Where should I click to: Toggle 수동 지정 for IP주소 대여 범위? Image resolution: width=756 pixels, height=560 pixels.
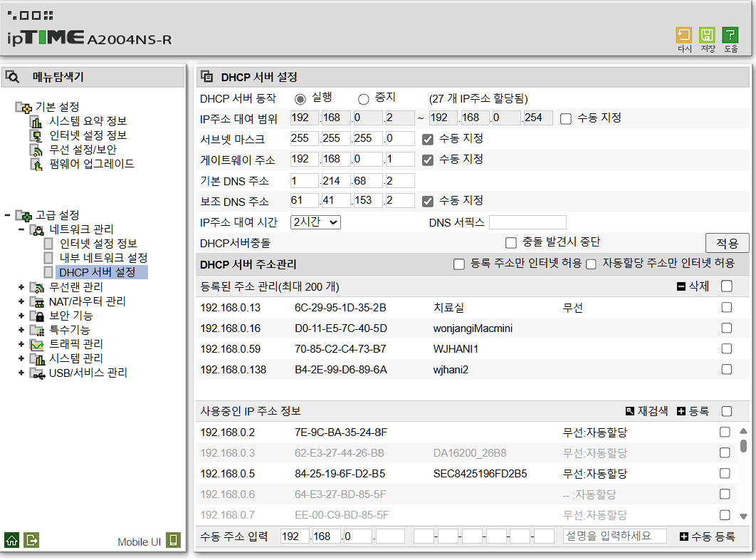[566, 119]
